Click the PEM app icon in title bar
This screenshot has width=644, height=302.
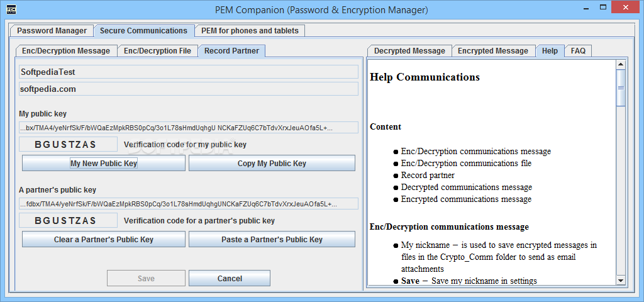click(x=11, y=9)
